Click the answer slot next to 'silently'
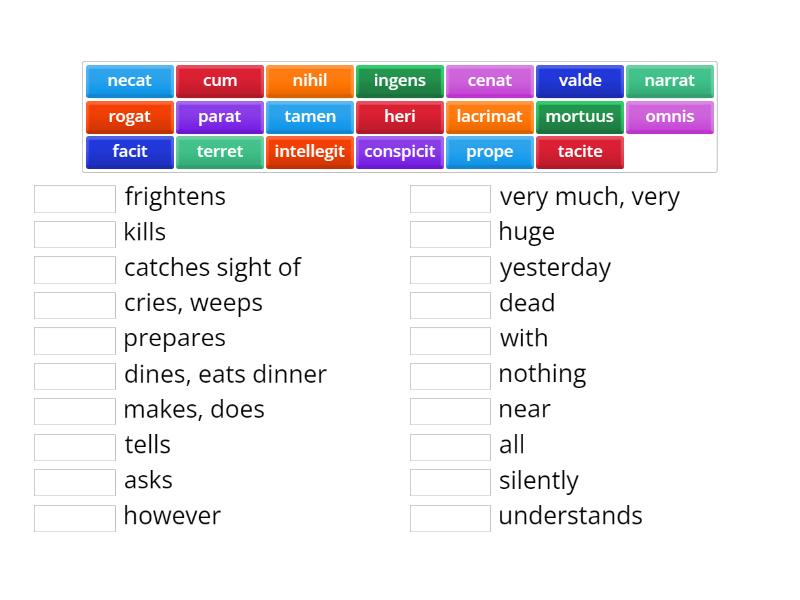 [x=450, y=482]
